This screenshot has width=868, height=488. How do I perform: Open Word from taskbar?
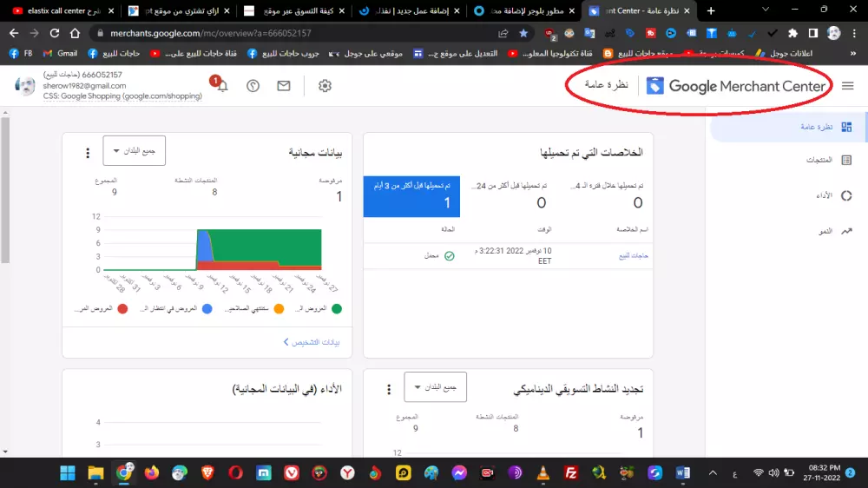(x=682, y=473)
